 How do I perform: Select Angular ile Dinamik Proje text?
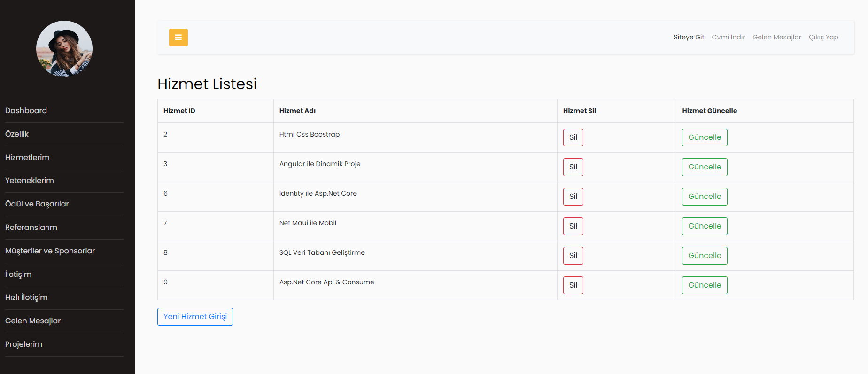320,164
